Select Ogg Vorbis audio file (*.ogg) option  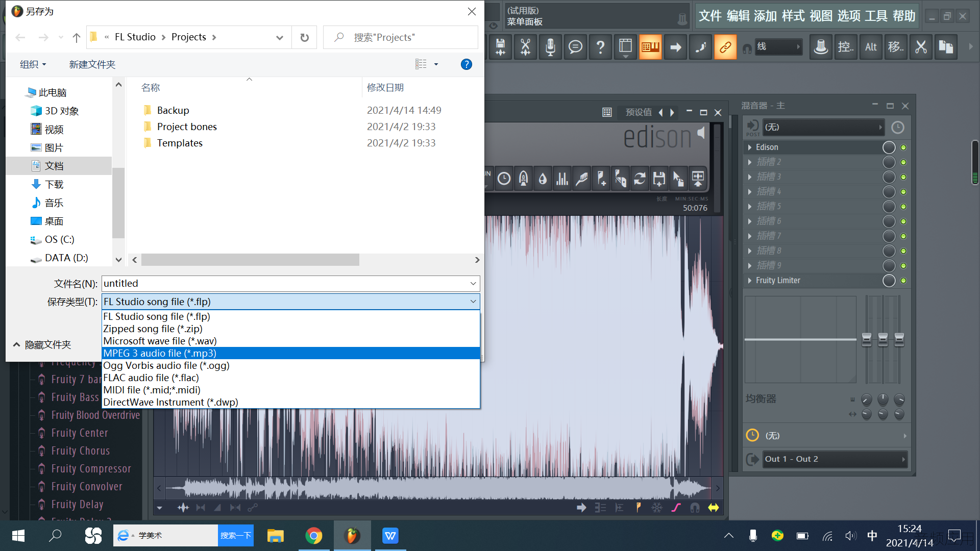(x=291, y=365)
